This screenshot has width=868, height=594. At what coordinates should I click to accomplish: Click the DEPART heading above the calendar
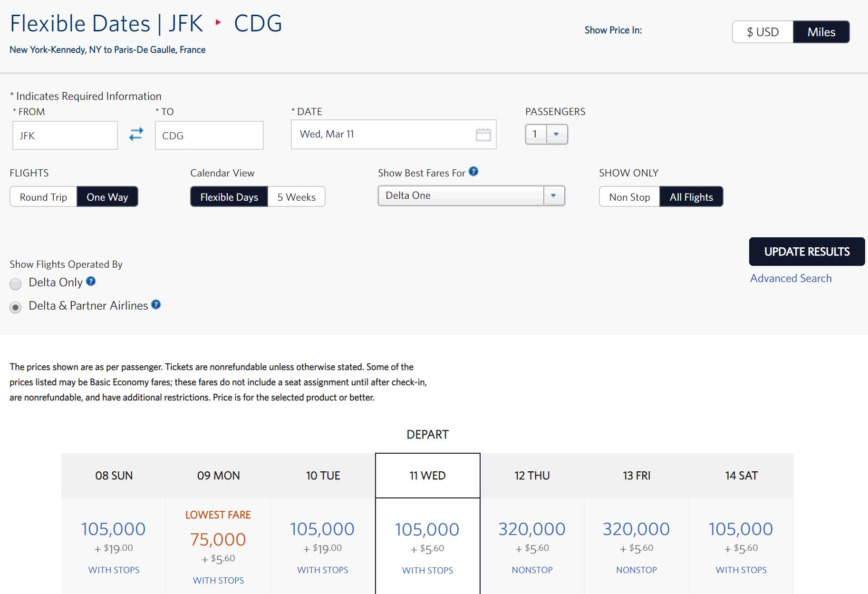427,434
